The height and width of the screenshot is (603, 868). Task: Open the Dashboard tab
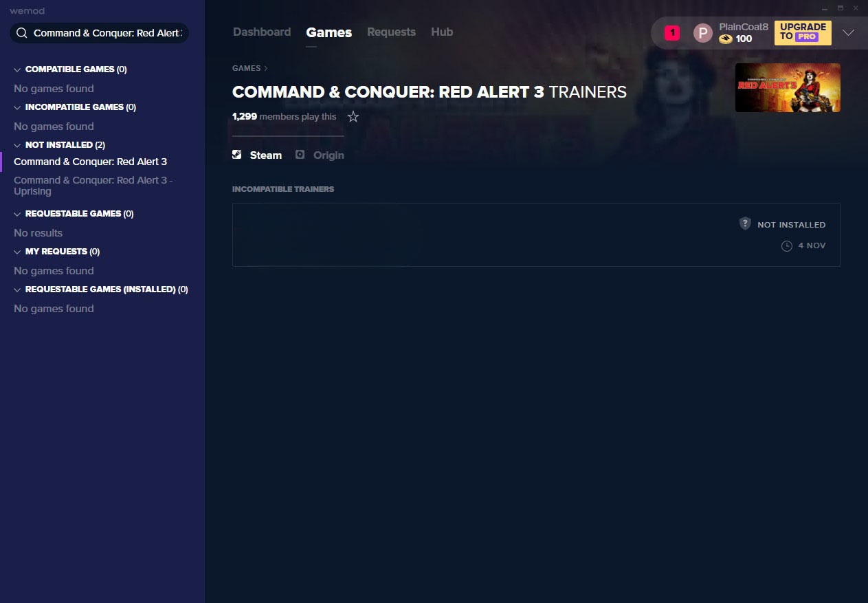pos(262,32)
